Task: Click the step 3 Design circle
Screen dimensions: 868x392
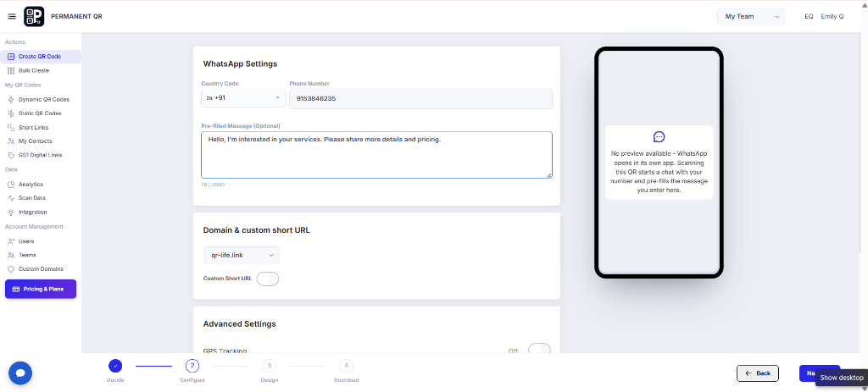Action: (x=269, y=366)
